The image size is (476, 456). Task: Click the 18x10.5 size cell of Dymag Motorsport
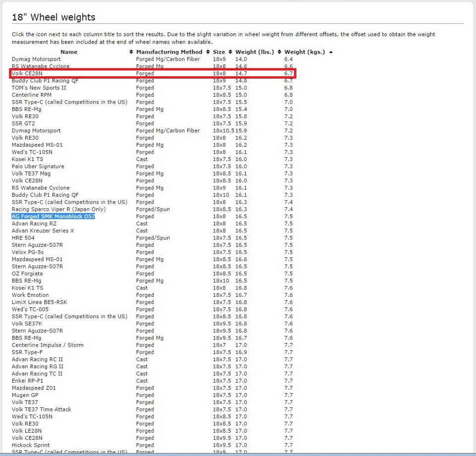coord(224,130)
